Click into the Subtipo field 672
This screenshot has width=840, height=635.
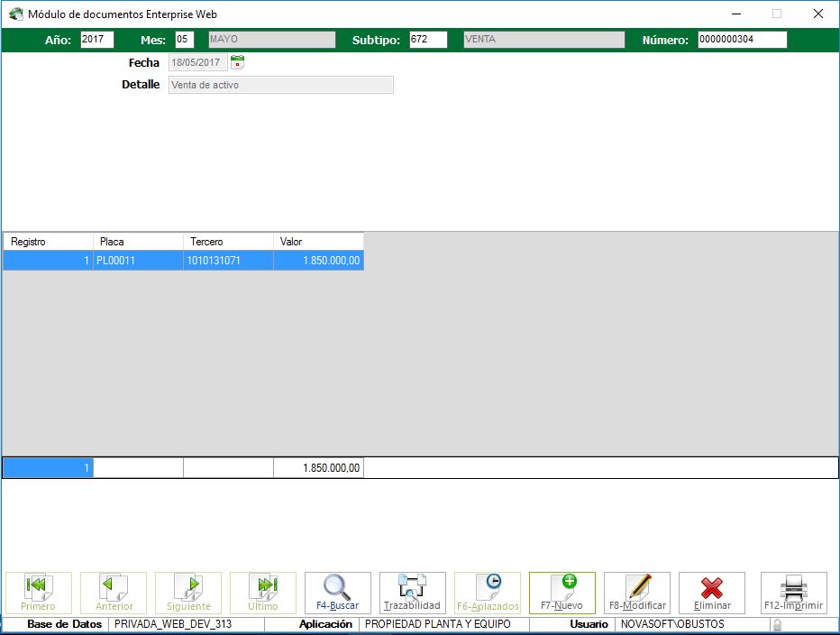[x=428, y=39]
